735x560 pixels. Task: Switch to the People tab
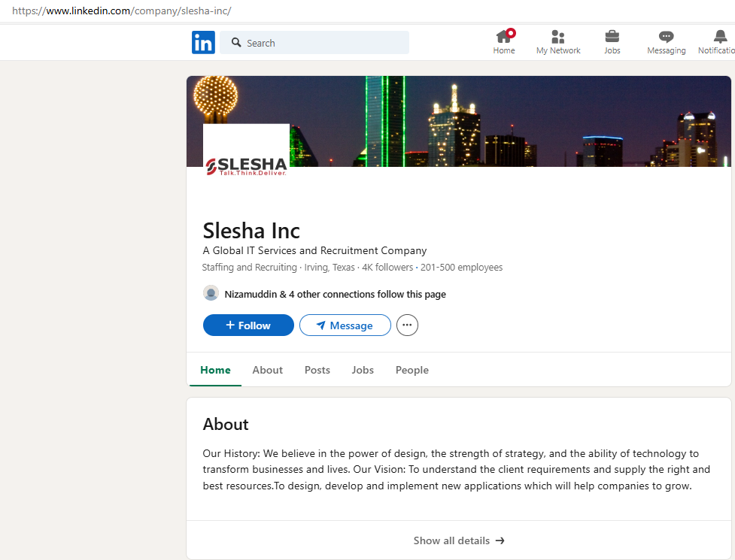point(412,370)
